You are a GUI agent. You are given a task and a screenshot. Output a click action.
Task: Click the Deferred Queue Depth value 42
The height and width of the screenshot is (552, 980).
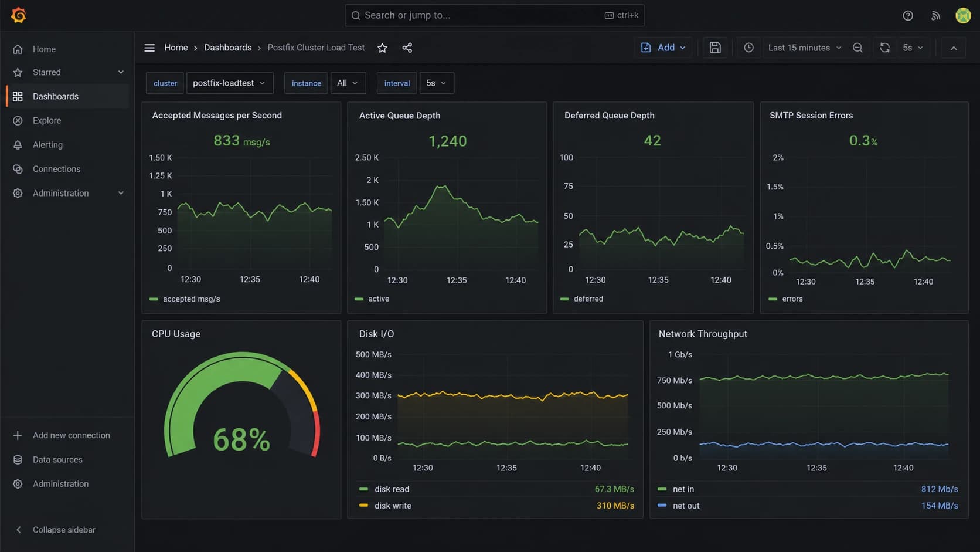652,141
